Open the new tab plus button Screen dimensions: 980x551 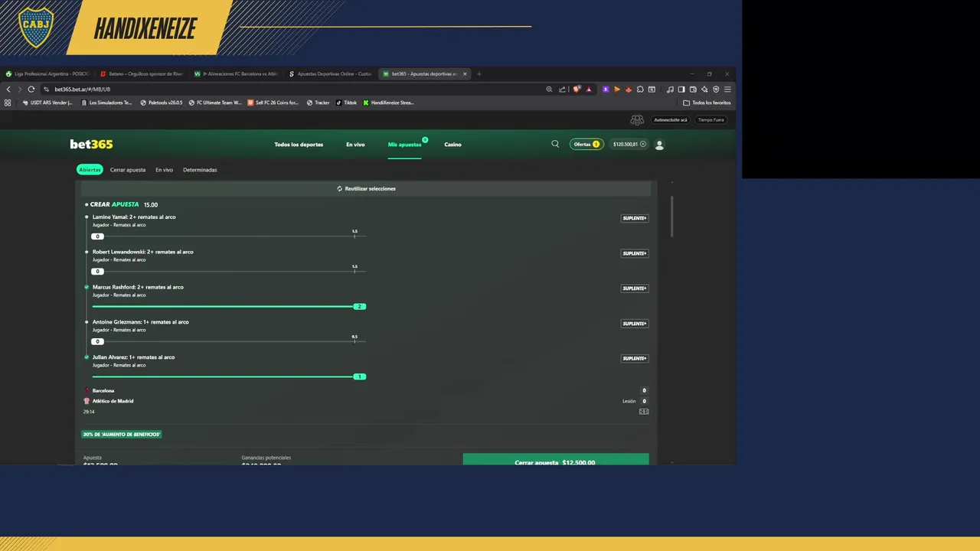point(479,74)
